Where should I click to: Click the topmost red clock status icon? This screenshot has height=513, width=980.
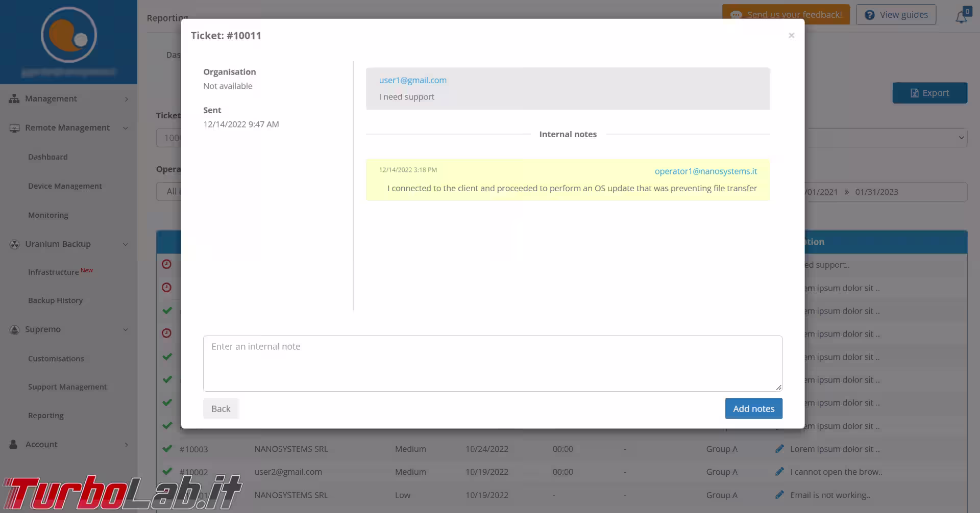[x=166, y=264]
